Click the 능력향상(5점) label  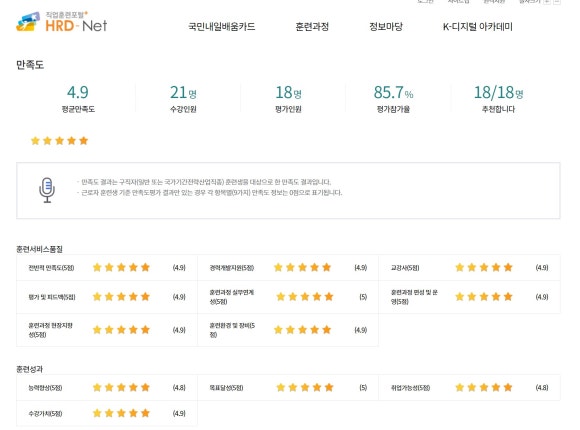pos(45,388)
